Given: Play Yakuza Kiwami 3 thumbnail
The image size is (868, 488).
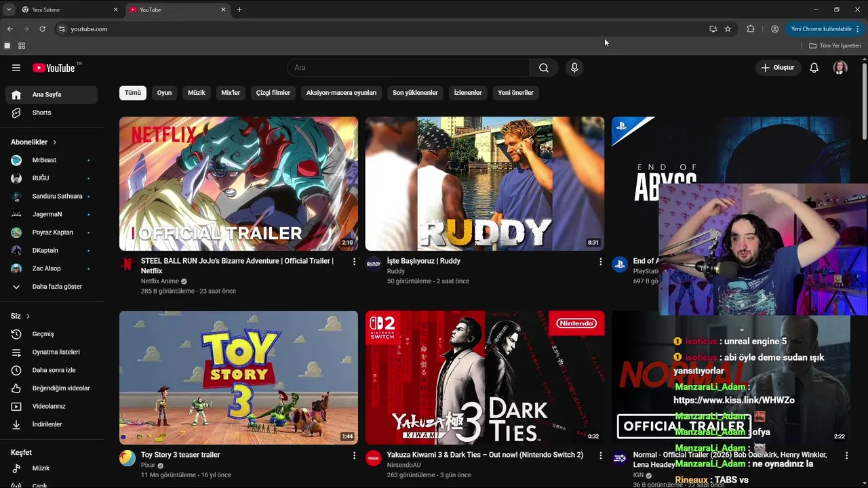Looking at the screenshot, I should 485,378.
